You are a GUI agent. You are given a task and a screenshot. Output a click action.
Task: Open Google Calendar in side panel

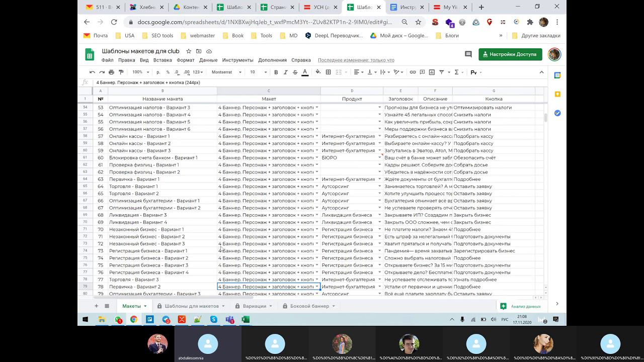(x=557, y=75)
